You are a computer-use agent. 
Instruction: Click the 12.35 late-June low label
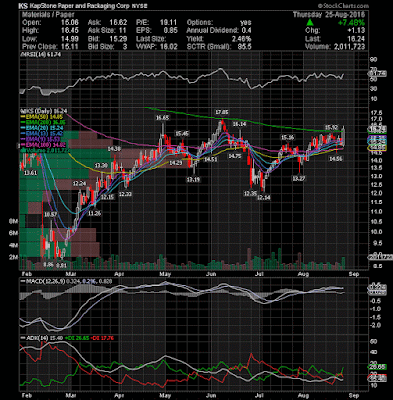(x=250, y=194)
